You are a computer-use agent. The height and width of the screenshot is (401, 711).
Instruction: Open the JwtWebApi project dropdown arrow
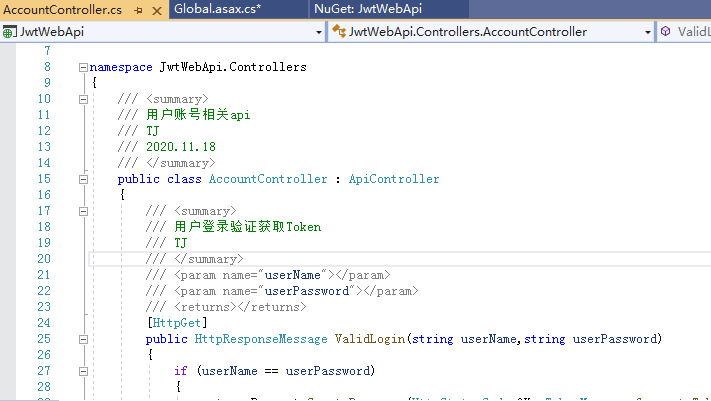(x=319, y=32)
